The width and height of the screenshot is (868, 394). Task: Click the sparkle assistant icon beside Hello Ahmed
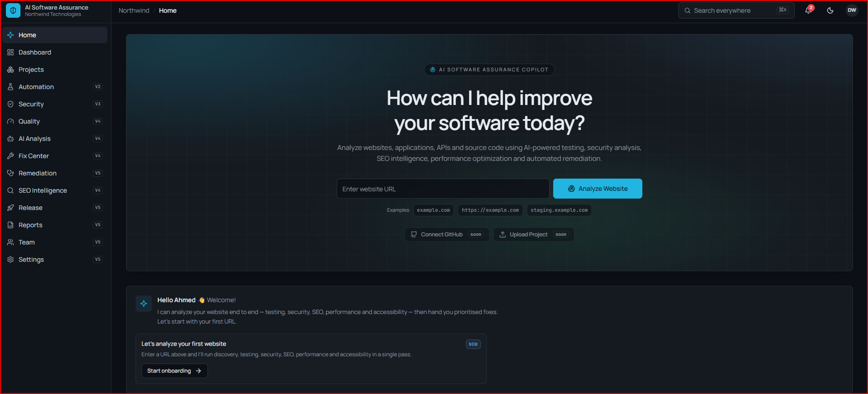144,304
